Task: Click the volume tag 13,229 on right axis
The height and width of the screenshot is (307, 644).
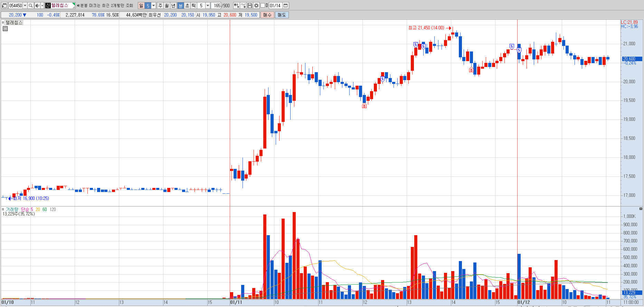Action: pyautogui.click(x=632, y=292)
